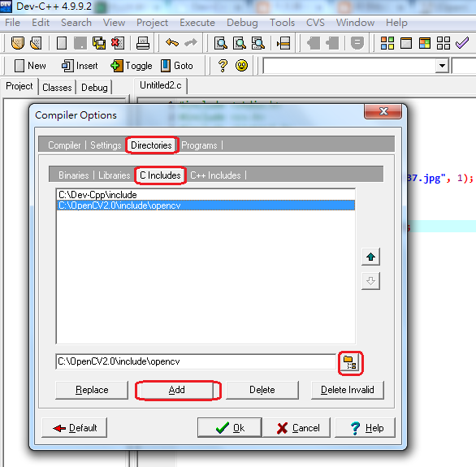
Task: Open the Search menu
Action: [x=76, y=23]
